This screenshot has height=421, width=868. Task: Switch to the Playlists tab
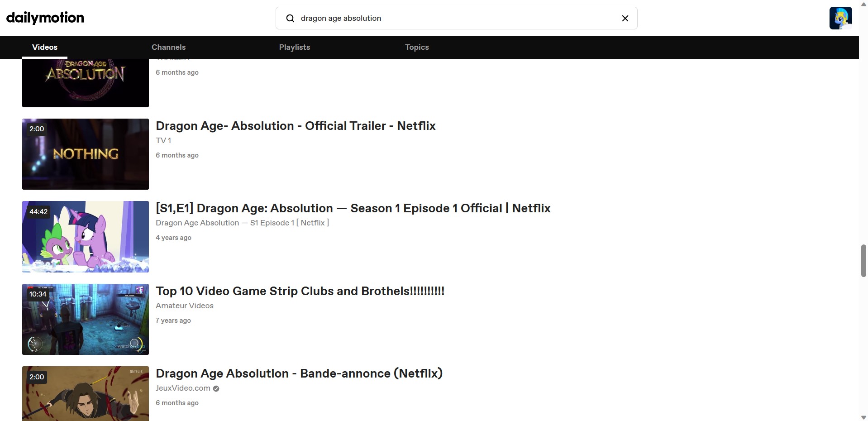click(295, 47)
